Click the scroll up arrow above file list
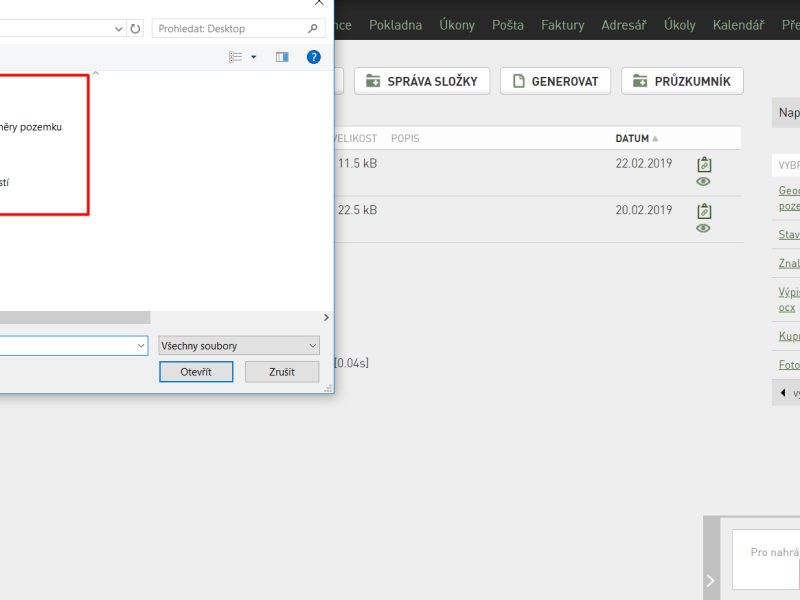 (95, 73)
